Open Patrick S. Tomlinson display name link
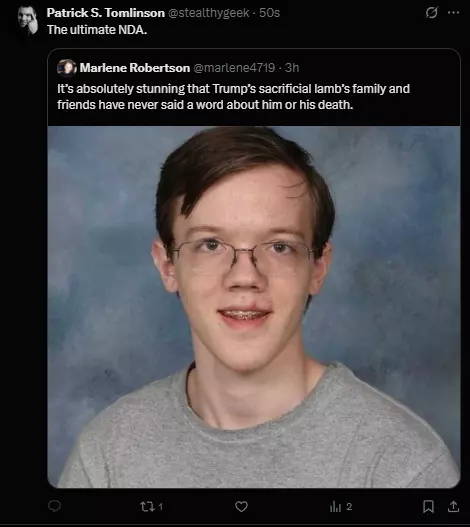 (x=106, y=13)
